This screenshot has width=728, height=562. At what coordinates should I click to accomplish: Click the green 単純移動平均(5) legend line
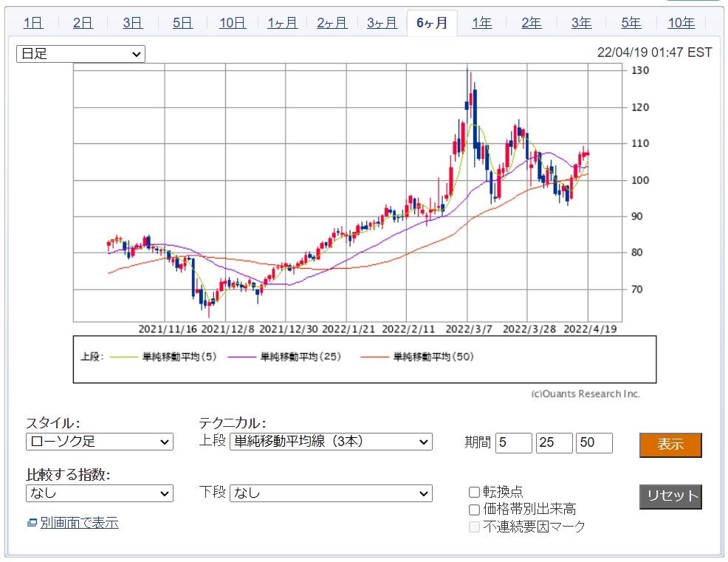tap(123, 357)
